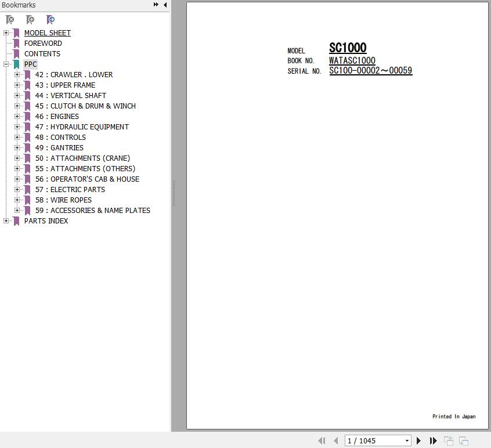This screenshot has width=491, height=448.
Task: Open the FOREWORD bookmark
Action: 43,44
